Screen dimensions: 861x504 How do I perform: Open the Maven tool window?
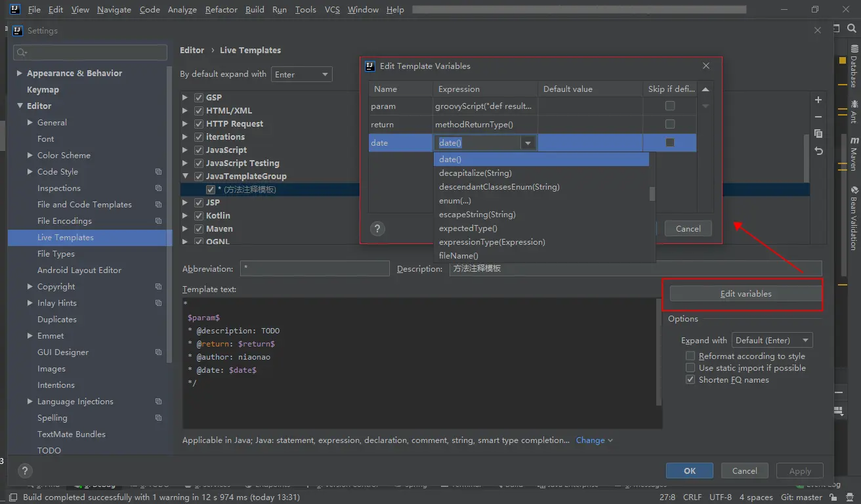click(853, 154)
